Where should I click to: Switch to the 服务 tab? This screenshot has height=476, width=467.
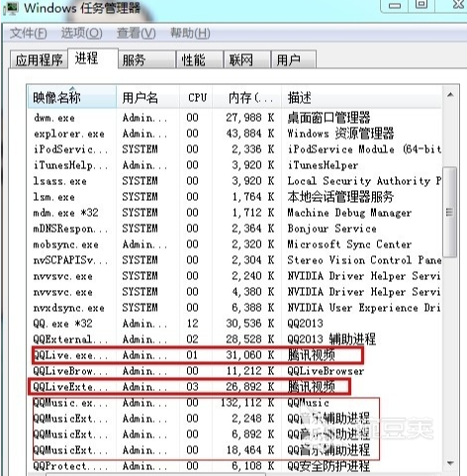[x=146, y=59]
